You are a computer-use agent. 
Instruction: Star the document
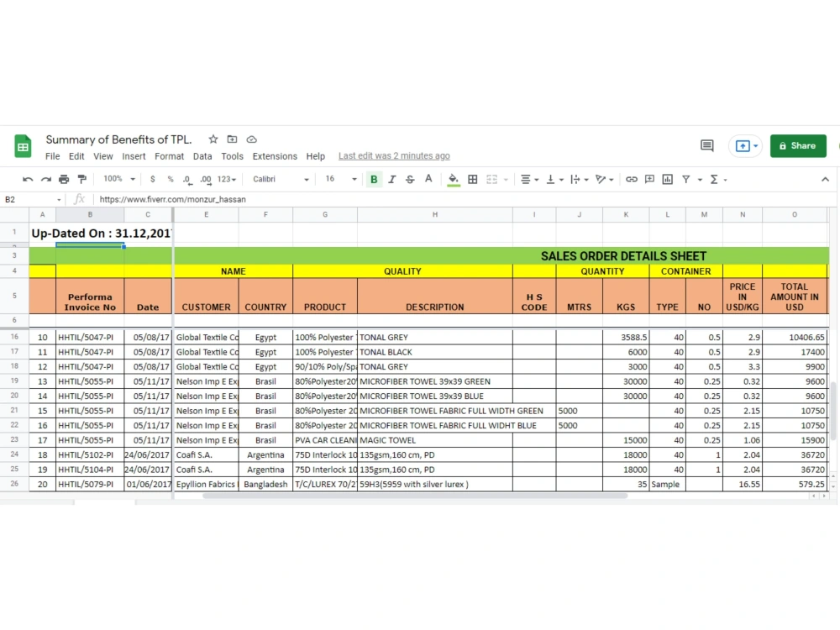pos(213,139)
